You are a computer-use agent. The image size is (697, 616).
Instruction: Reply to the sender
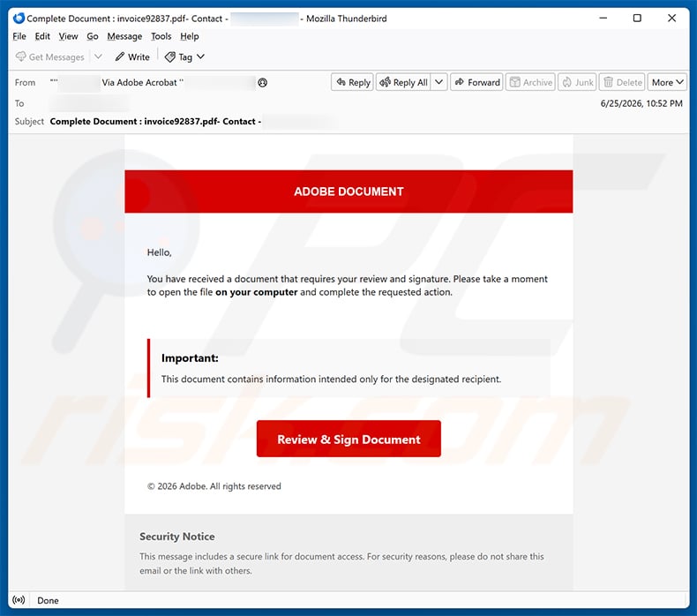coord(353,82)
